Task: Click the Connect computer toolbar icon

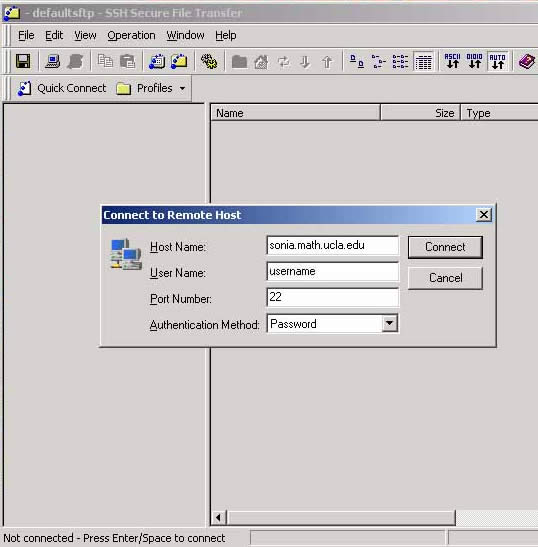Action: (x=52, y=62)
